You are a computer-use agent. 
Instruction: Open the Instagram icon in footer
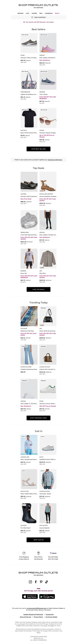click(30, 582)
